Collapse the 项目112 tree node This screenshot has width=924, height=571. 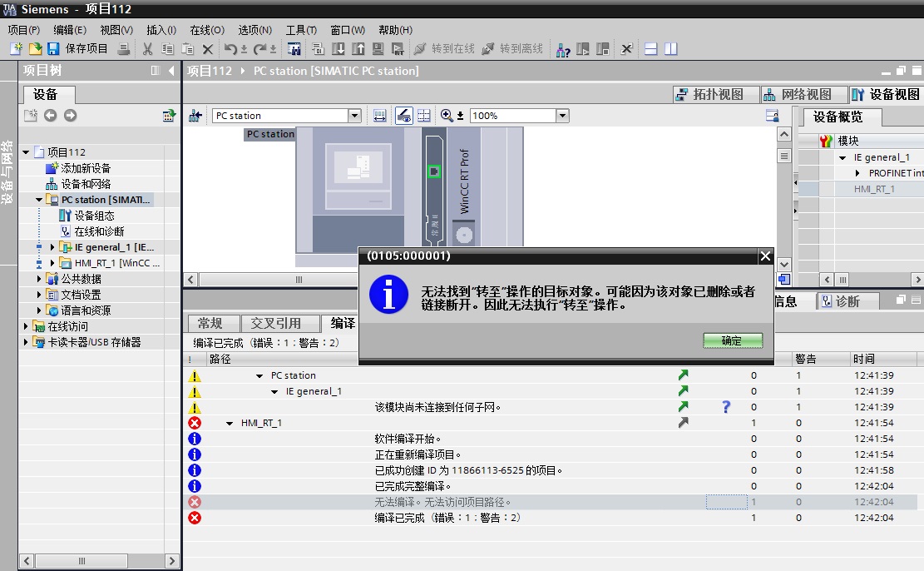tap(26, 152)
